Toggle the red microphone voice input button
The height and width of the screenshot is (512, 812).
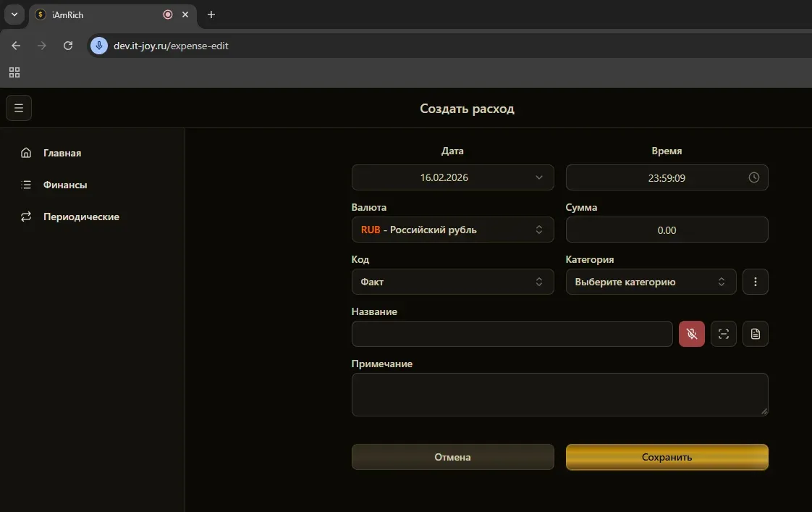pyautogui.click(x=691, y=334)
